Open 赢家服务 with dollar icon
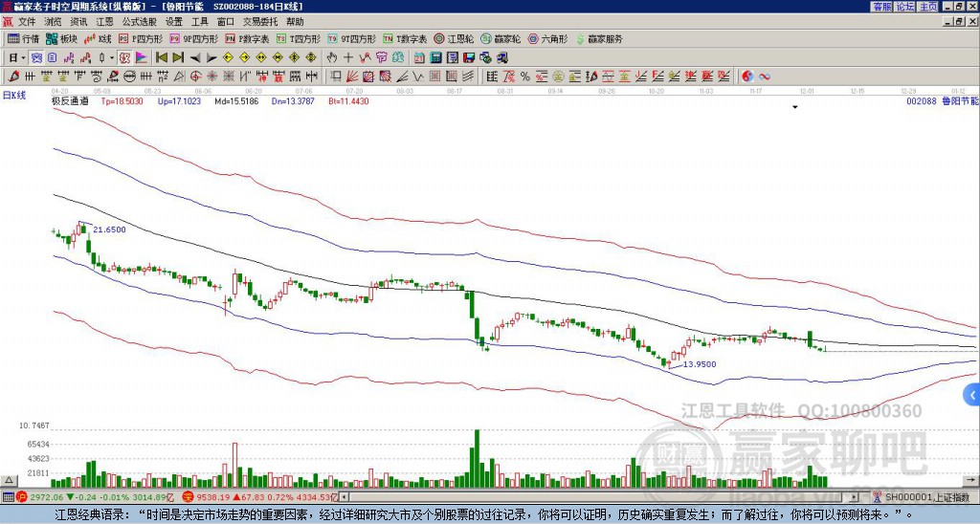 [x=599, y=38]
